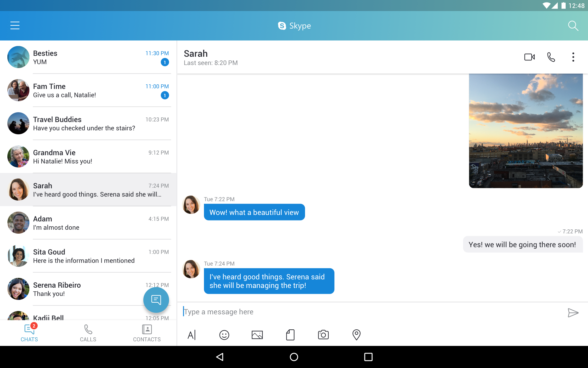Click the image attachment icon
The height and width of the screenshot is (368, 588).
tap(257, 335)
